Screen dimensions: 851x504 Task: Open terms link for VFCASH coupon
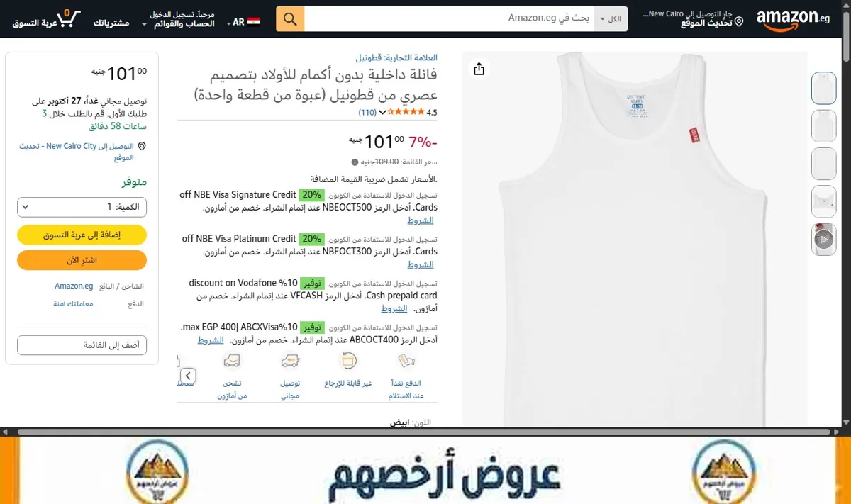pos(394,308)
